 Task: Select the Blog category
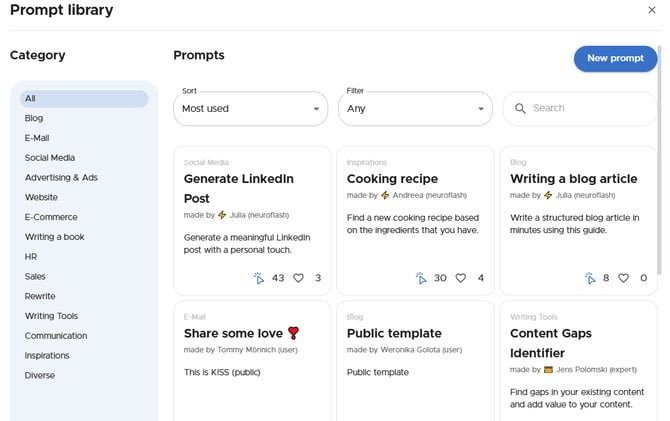click(x=34, y=118)
